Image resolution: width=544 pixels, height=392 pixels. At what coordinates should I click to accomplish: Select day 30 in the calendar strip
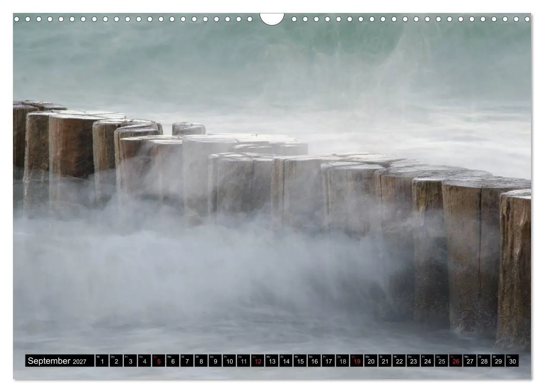(512, 361)
